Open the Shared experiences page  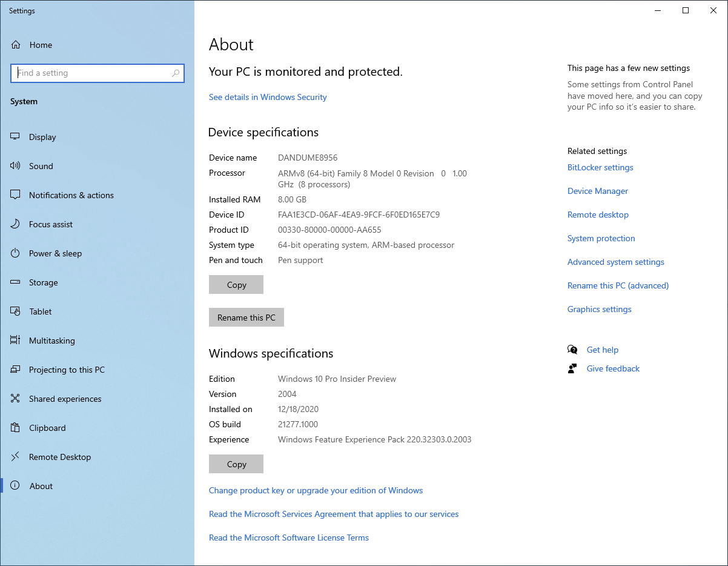pos(65,398)
